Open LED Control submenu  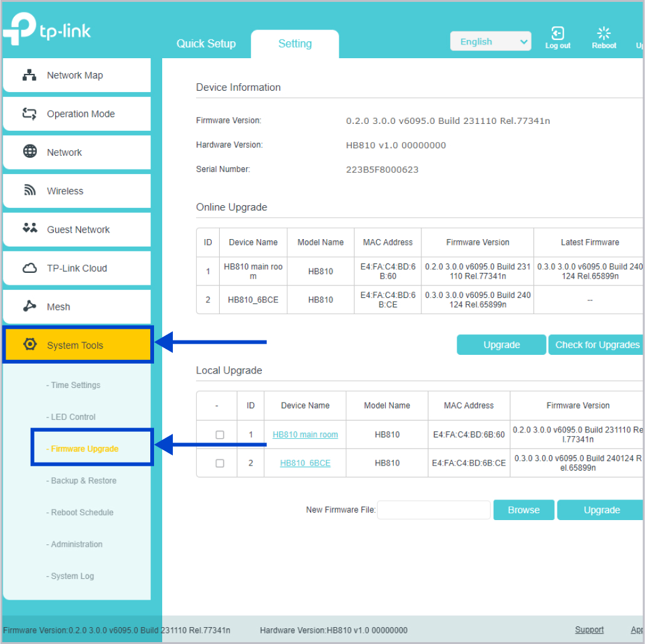click(x=71, y=417)
